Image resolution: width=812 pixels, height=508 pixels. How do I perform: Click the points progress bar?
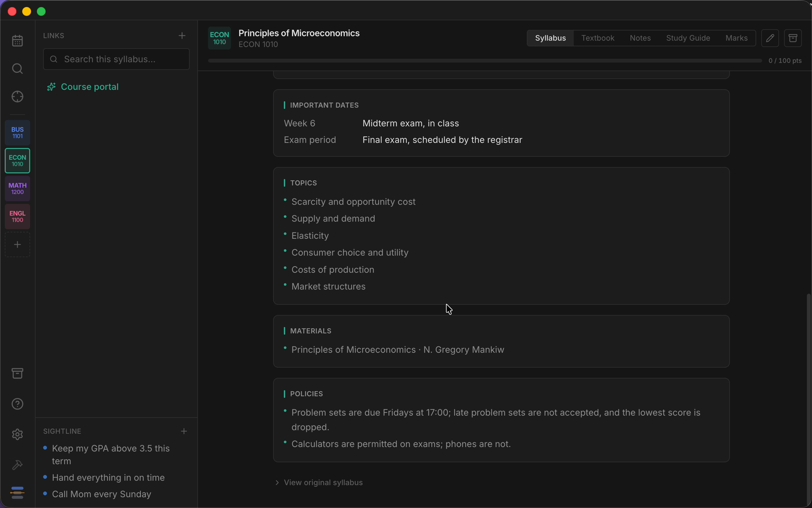485,61
